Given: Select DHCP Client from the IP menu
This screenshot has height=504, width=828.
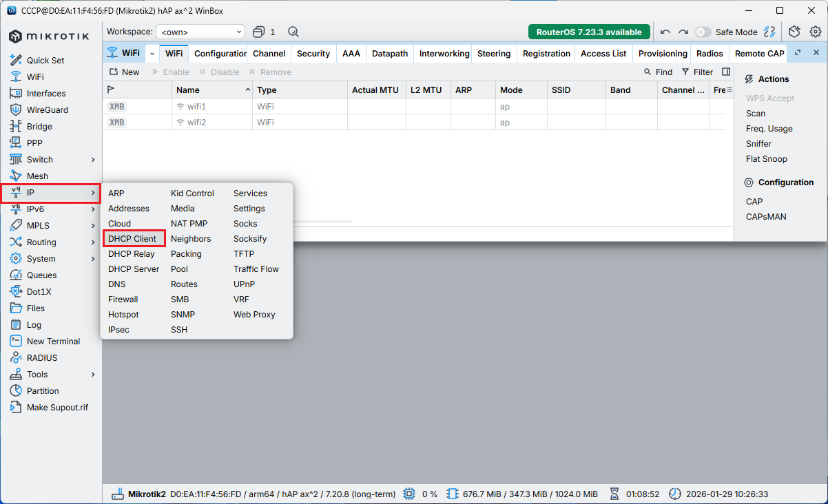Looking at the screenshot, I should (132, 239).
